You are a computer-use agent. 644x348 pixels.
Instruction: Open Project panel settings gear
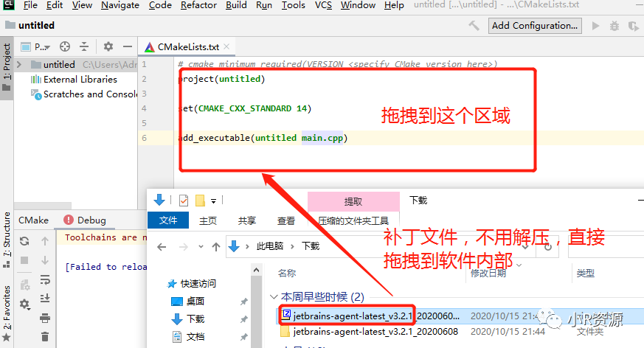pos(108,46)
